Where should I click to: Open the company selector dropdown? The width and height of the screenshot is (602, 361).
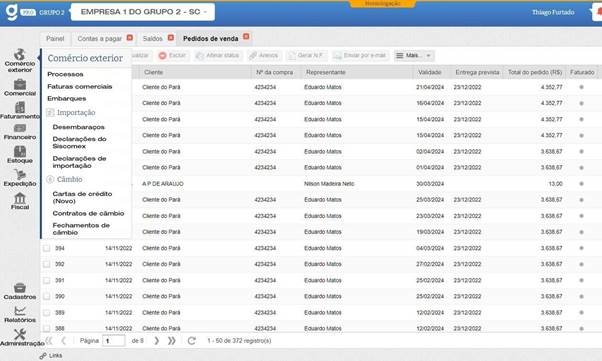click(143, 12)
